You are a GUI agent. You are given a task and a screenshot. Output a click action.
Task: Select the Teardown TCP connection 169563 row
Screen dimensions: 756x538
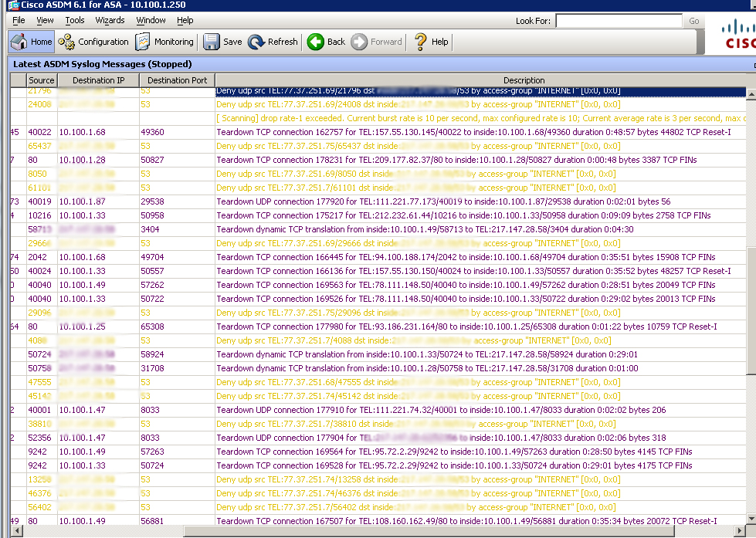coord(378,286)
